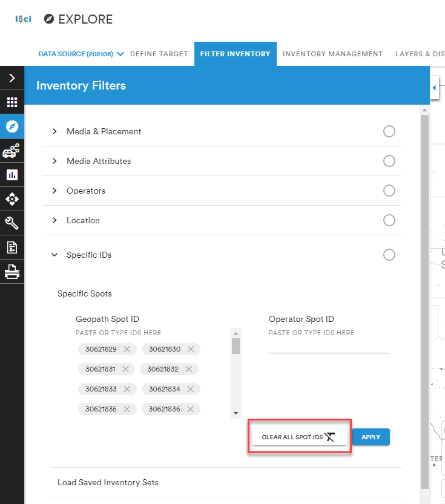Viewport: 445px width, 504px height.
Task: Click the loci logo
Action: [23, 19]
